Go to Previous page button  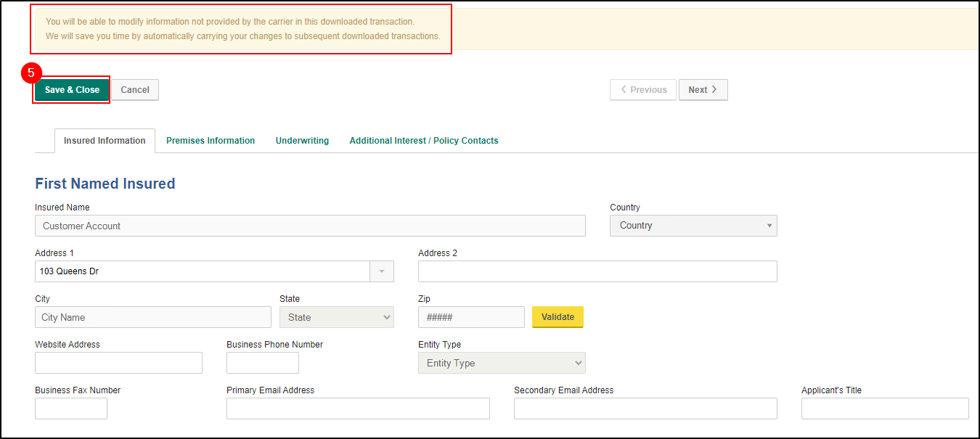pyautogui.click(x=643, y=90)
